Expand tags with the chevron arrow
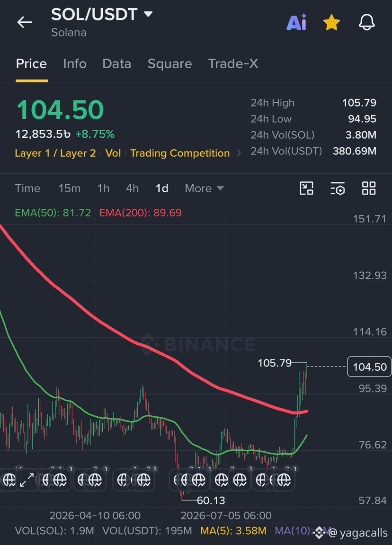This screenshot has height=545, width=392. pyautogui.click(x=239, y=153)
